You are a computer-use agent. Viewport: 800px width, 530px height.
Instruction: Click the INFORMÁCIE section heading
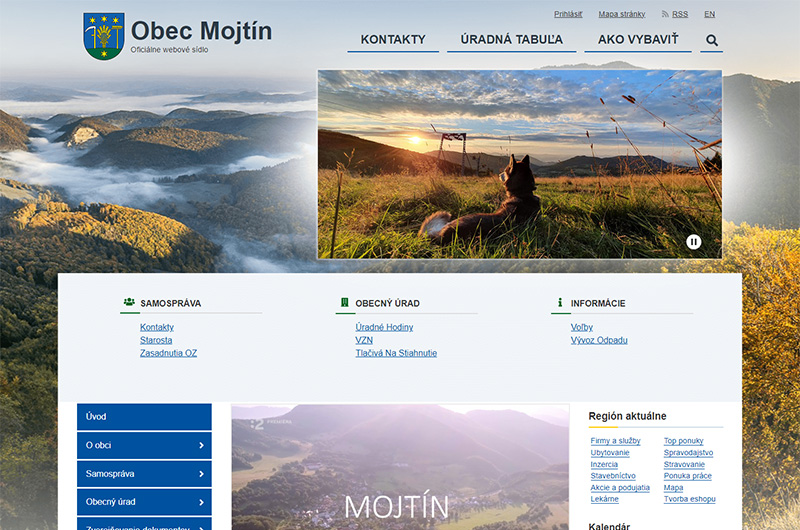(598, 304)
